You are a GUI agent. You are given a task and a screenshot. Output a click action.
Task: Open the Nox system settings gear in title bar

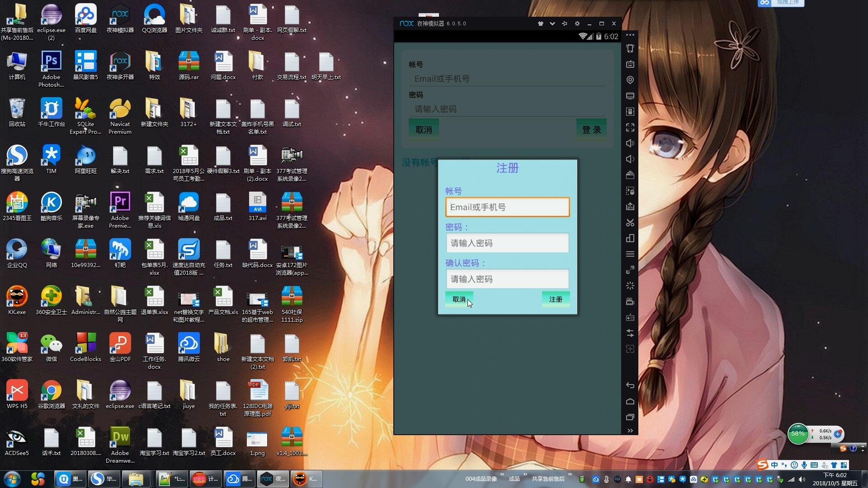[x=577, y=23]
